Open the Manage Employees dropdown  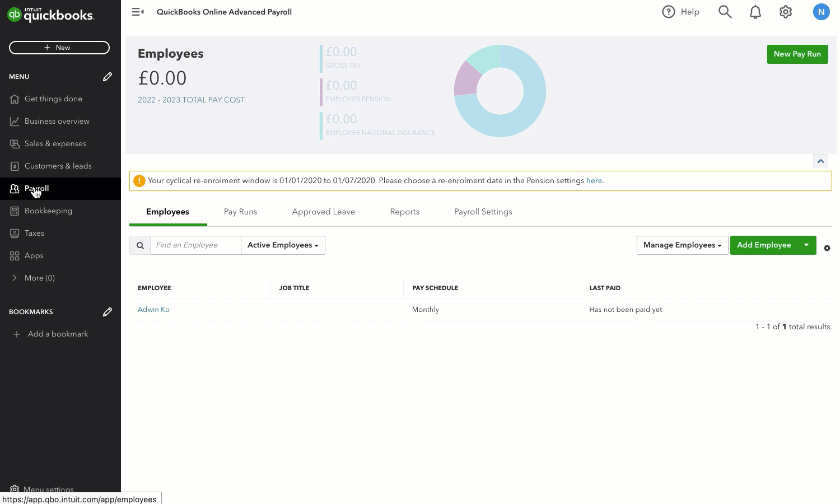682,245
